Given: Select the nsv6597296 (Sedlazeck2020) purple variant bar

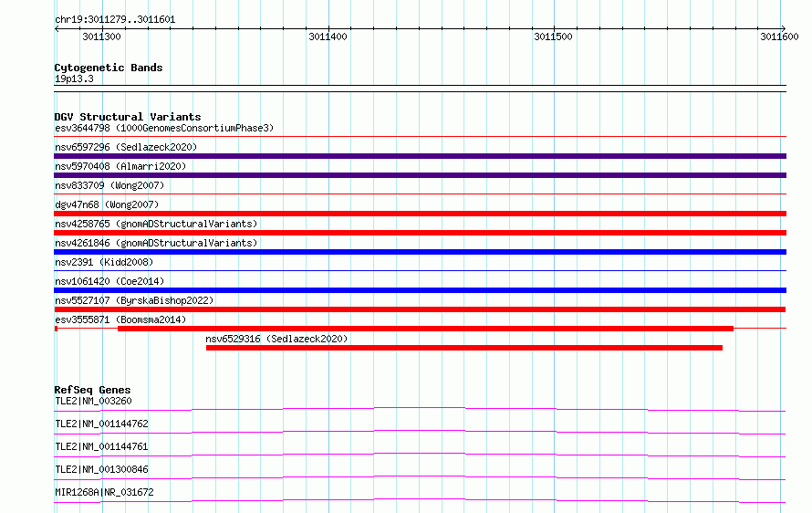Looking at the screenshot, I should pos(420,156).
